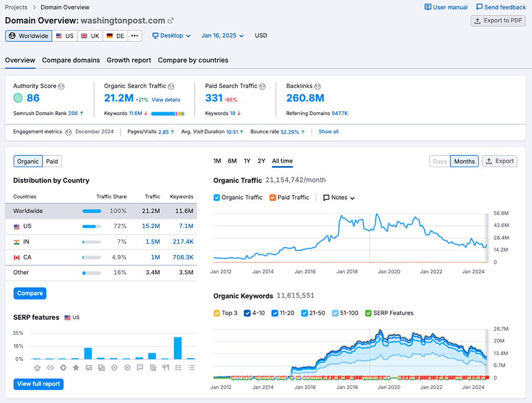This screenshot has height=403, width=532.
Task: Toggle SERP Features checkbox
Action: tap(368, 313)
